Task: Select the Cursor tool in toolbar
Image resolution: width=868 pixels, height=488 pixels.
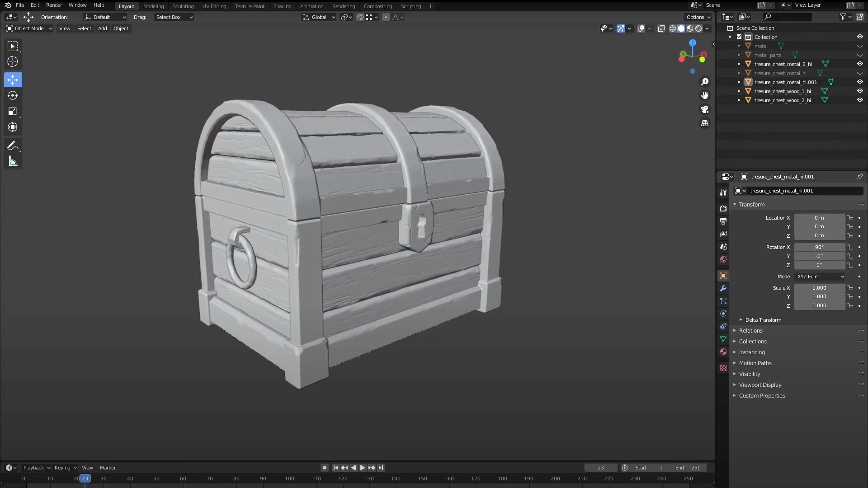Action: pos(13,62)
